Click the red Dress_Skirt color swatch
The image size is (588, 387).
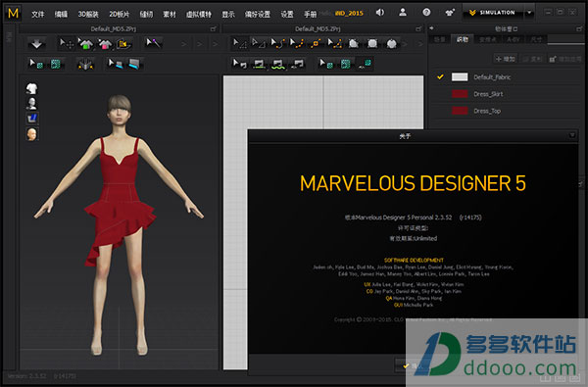pyautogui.click(x=460, y=94)
